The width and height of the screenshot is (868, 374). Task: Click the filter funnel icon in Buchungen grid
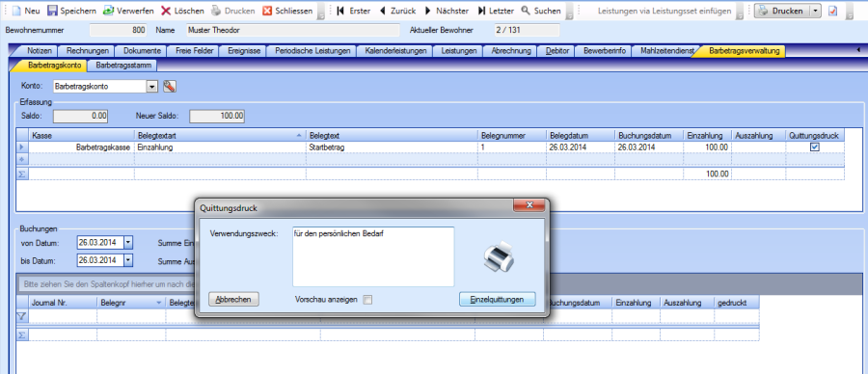[x=22, y=316]
